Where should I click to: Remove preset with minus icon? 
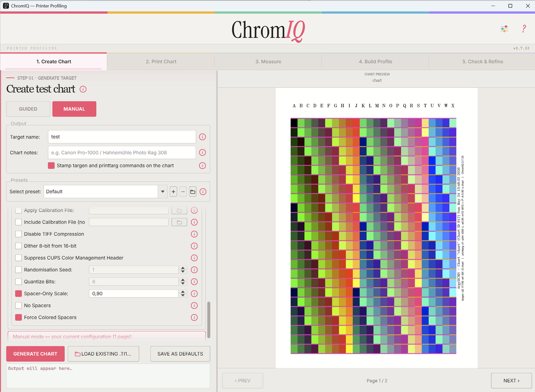(183, 192)
